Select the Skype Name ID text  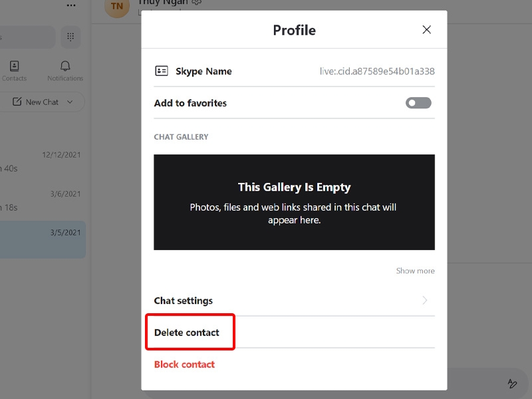point(377,71)
